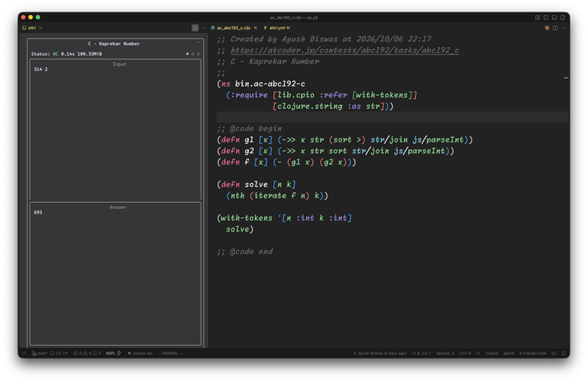Show git blame by Ayush Biswas (5 days ago)

click(x=380, y=353)
